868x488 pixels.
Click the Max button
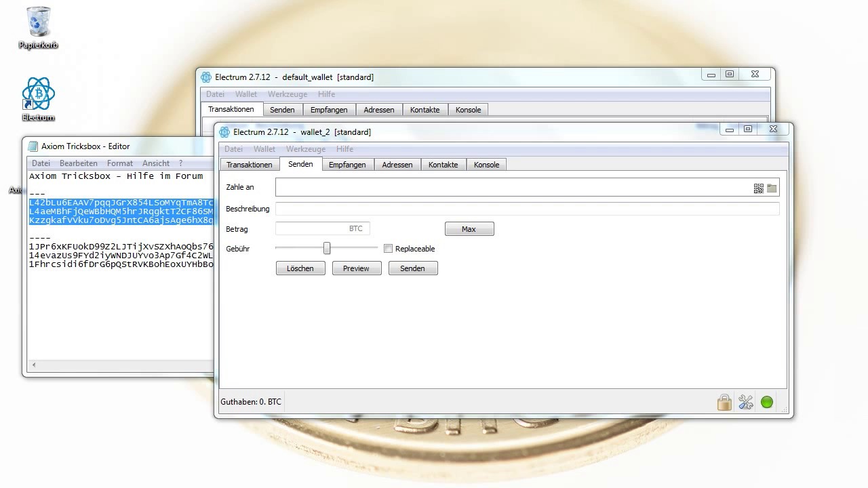(x=469, y=229)
